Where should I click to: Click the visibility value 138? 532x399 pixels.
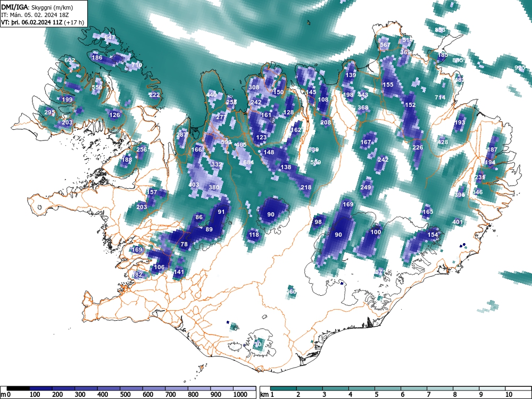tap(286, 167)
